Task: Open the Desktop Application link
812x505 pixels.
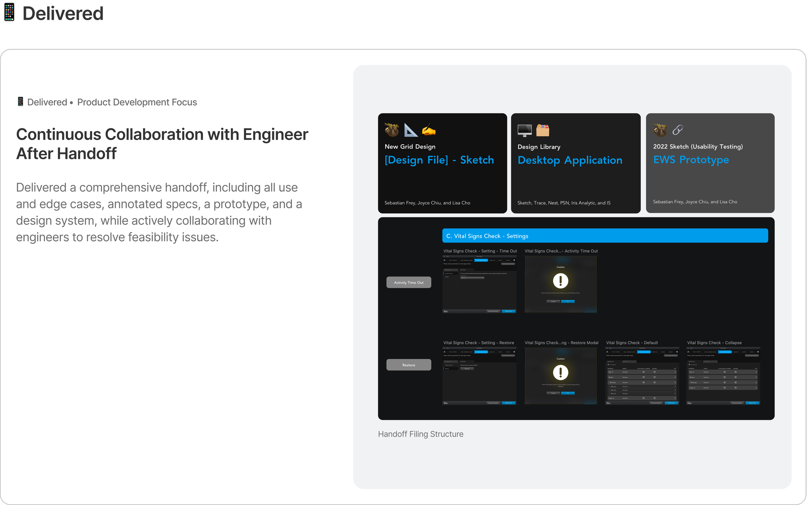Action: click(570, 160)
